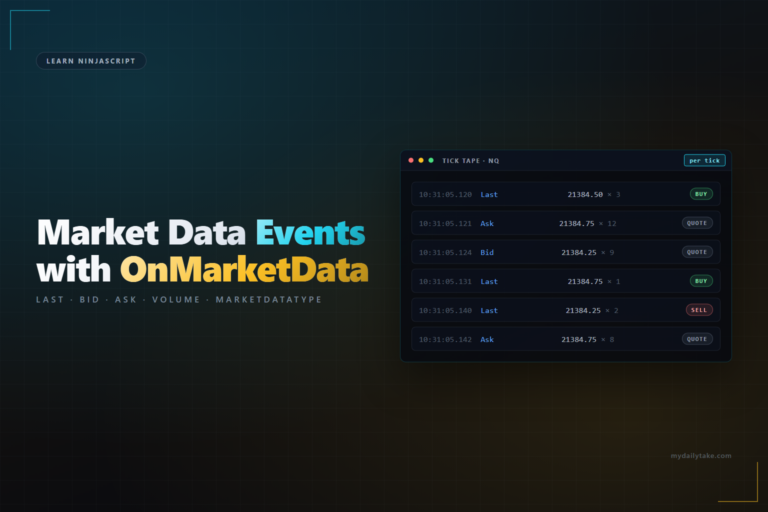Click the per tick badge in tape header
768x512 pixels.
click(x=704, y=161)
